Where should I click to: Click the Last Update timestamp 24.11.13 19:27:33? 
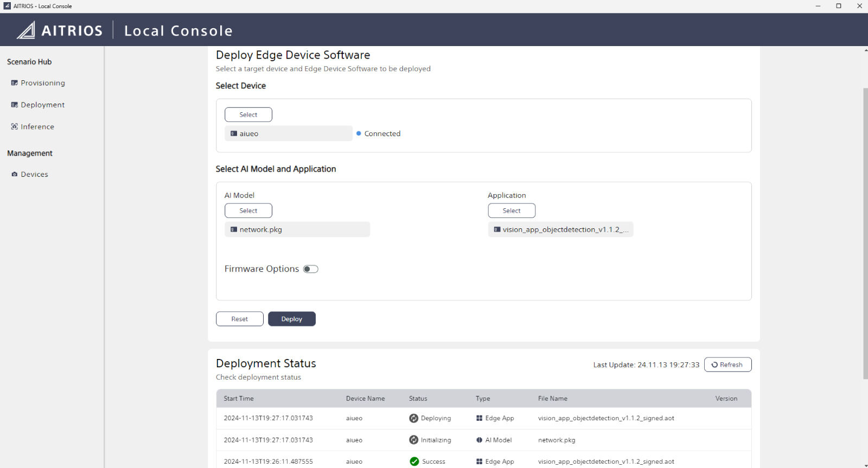pyautogui.click(x=668, y=365)
